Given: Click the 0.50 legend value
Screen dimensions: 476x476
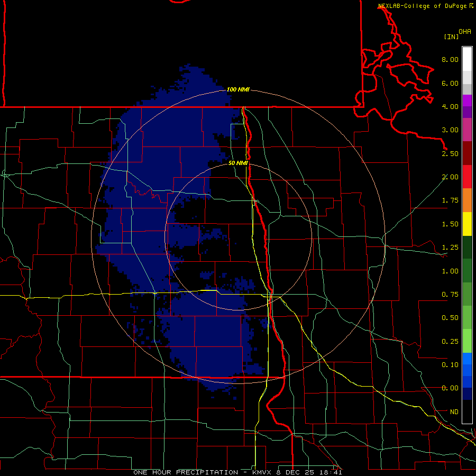Looking at the screenshot, I should tap(450, 318).
